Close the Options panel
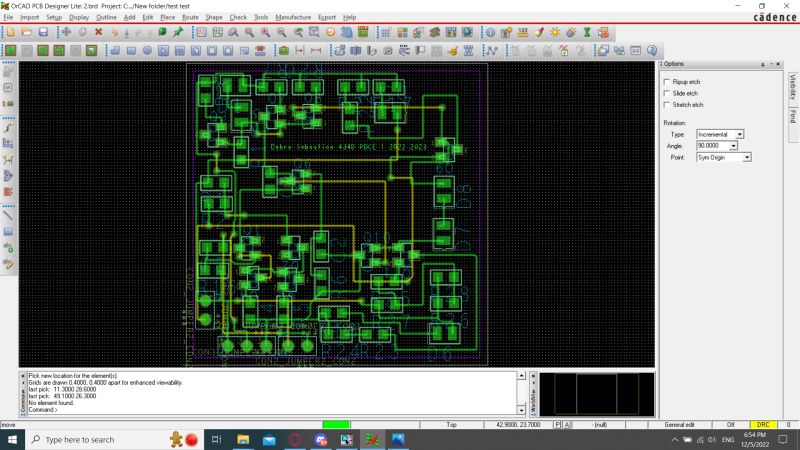The height and width of the screenshot is (450, 800). tap(778, 64)
